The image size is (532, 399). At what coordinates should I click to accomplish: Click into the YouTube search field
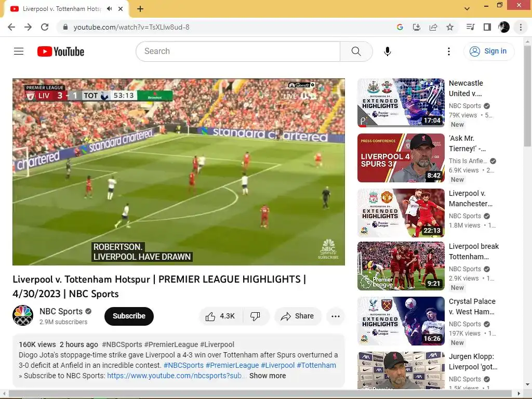[x=238, y=51]
